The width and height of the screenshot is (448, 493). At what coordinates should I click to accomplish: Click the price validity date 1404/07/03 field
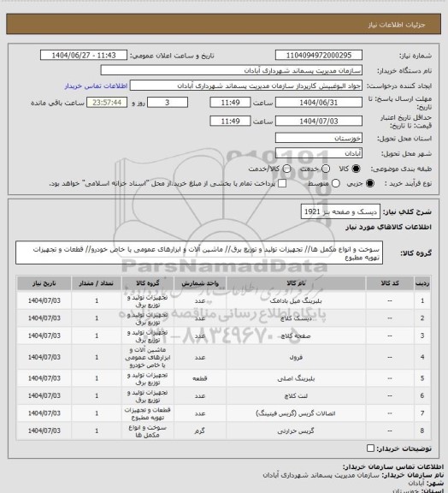(x=319, y=122)
